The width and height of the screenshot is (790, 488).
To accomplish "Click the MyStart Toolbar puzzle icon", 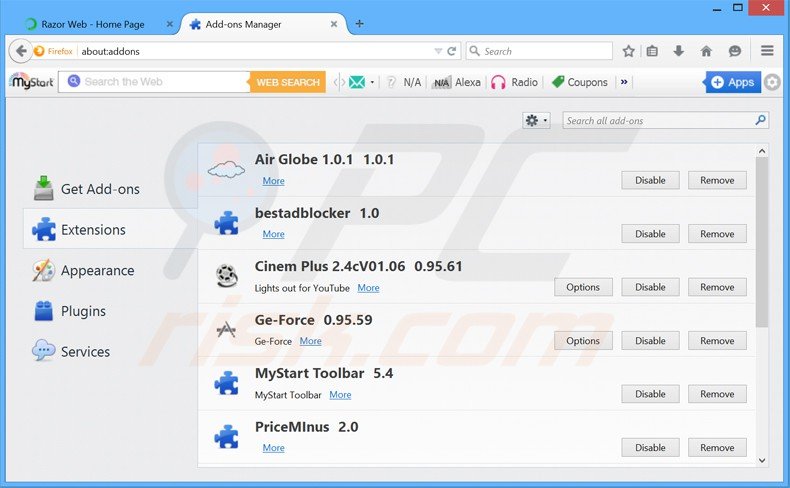I will pyautogui.click(x=226, y=383).
